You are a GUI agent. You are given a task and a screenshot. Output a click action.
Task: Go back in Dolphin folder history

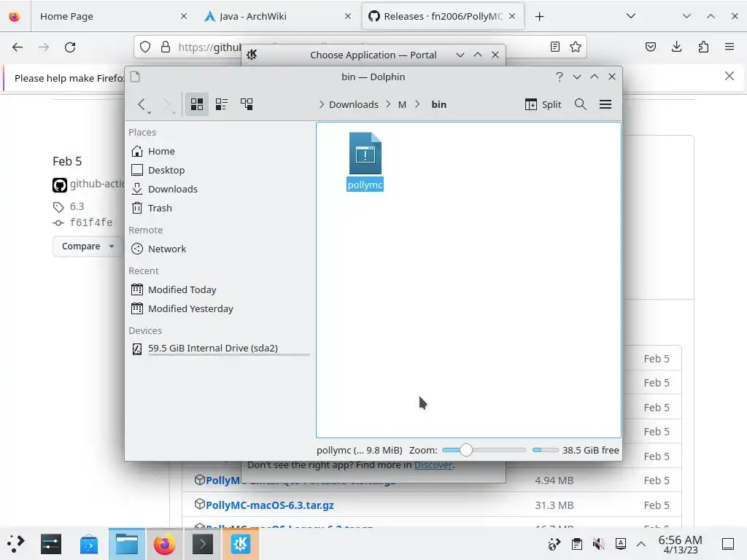[142, 104]
